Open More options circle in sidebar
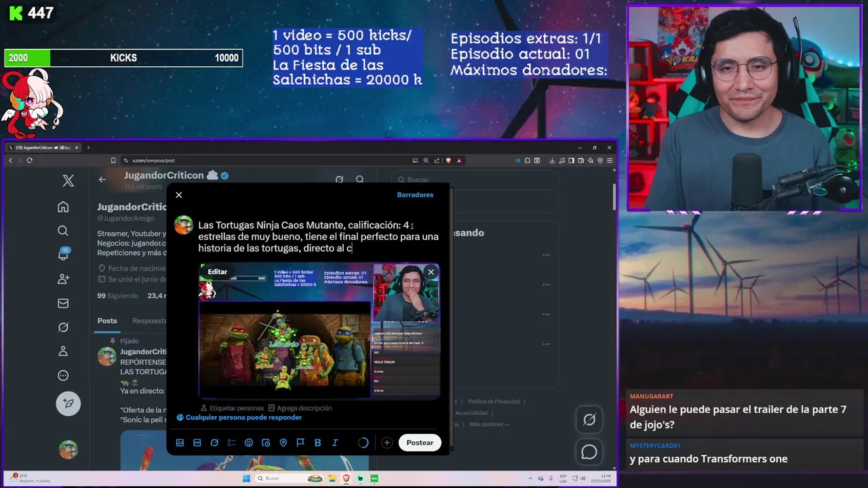This screenshot has width=868, height=488. [63, 375]
